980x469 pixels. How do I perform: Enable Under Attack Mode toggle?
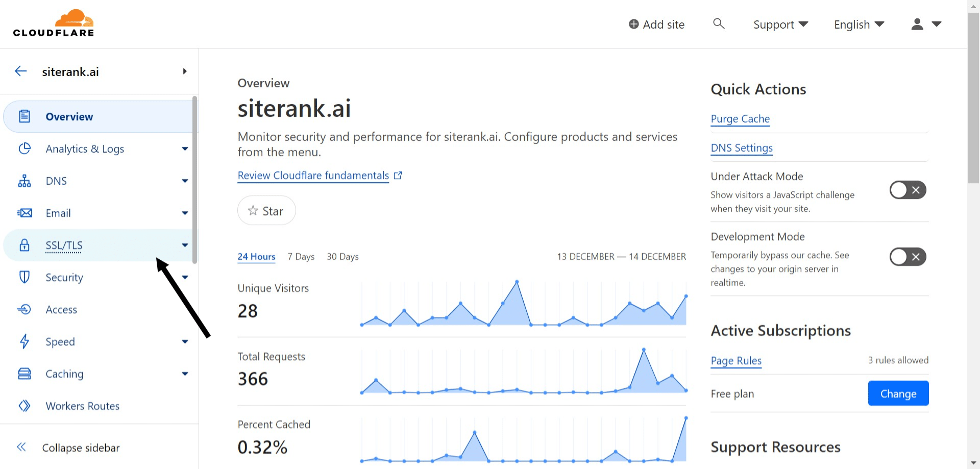click(908, 190)
